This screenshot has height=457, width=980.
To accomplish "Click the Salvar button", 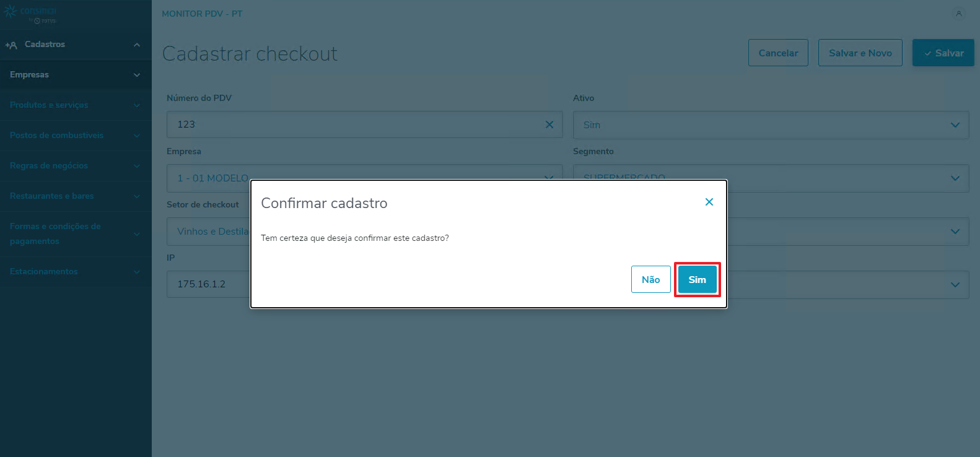I will (x=943, y=53).
